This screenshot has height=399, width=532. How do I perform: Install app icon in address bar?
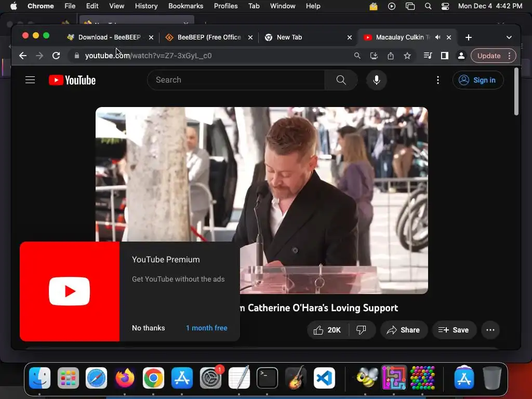click(374, 56)
